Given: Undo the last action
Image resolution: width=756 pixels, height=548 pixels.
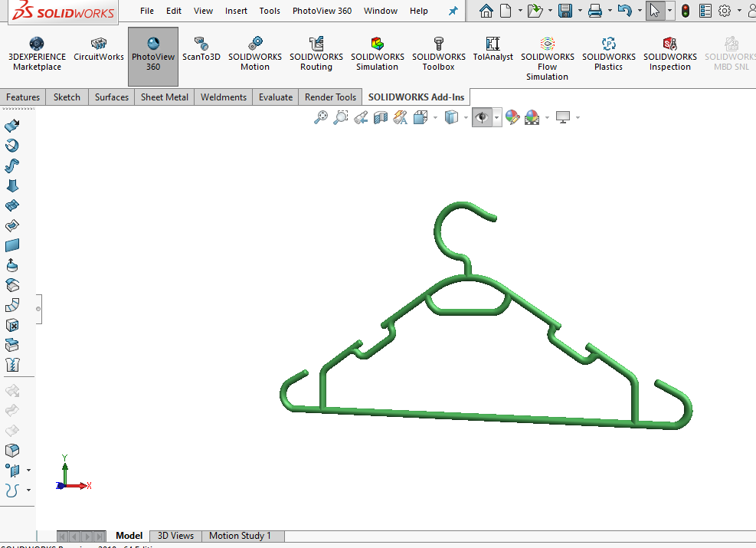Looking at the screenshot, I should pos(625,11).
